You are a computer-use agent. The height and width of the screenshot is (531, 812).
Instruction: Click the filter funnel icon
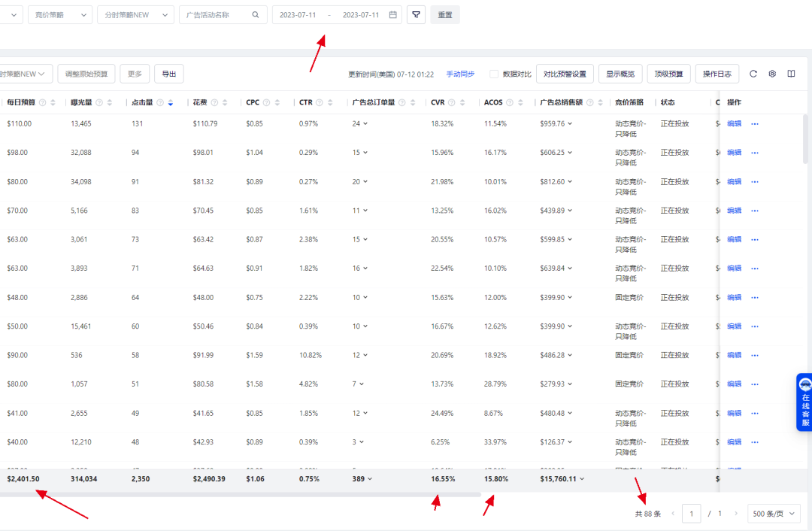click(416, 15)
